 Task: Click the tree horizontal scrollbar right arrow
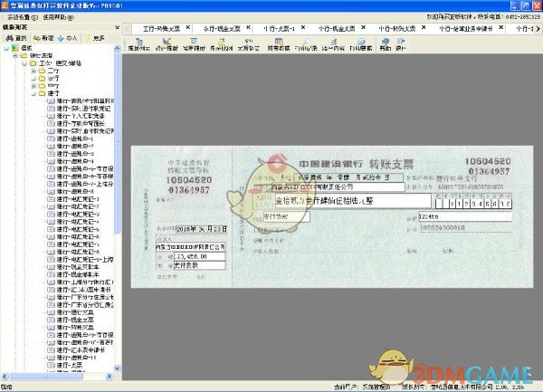(x=109, y=376)
